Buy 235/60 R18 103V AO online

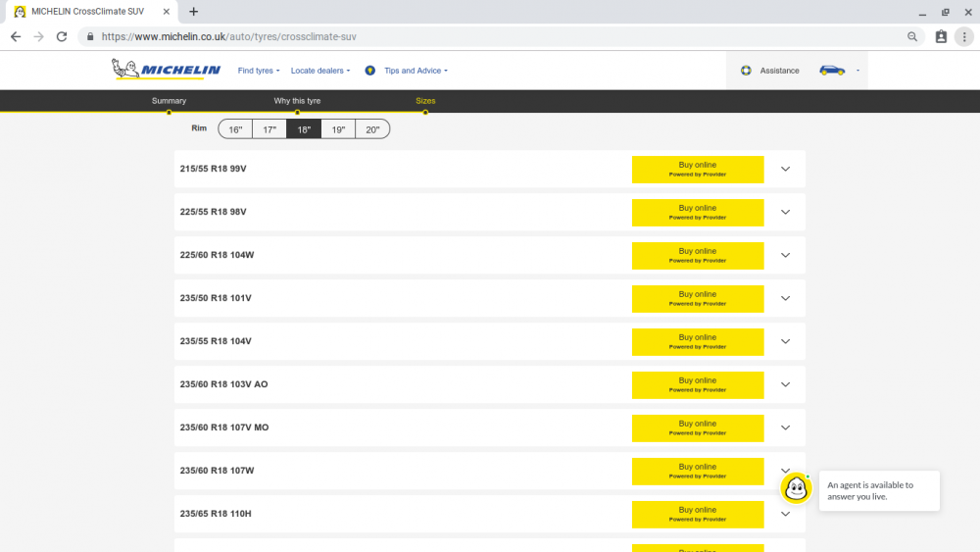click(x=698, y=385)
